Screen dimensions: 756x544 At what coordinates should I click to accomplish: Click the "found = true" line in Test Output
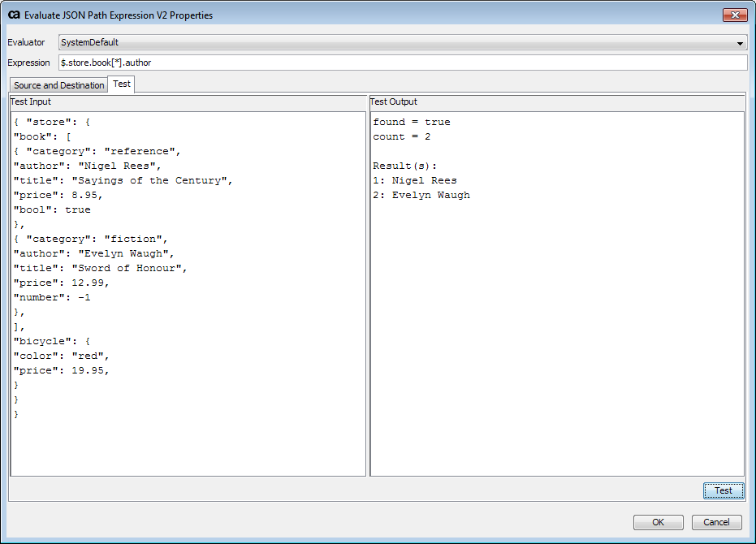tap(411, 122)
